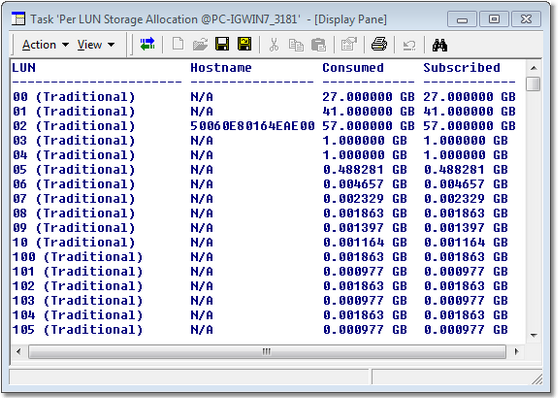
Task: Click the Cut scissors icon
Action: tap(274, 45)
